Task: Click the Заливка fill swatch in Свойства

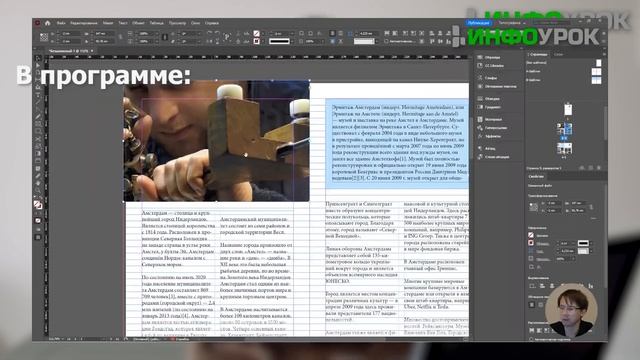Action: tap(531, 235)
